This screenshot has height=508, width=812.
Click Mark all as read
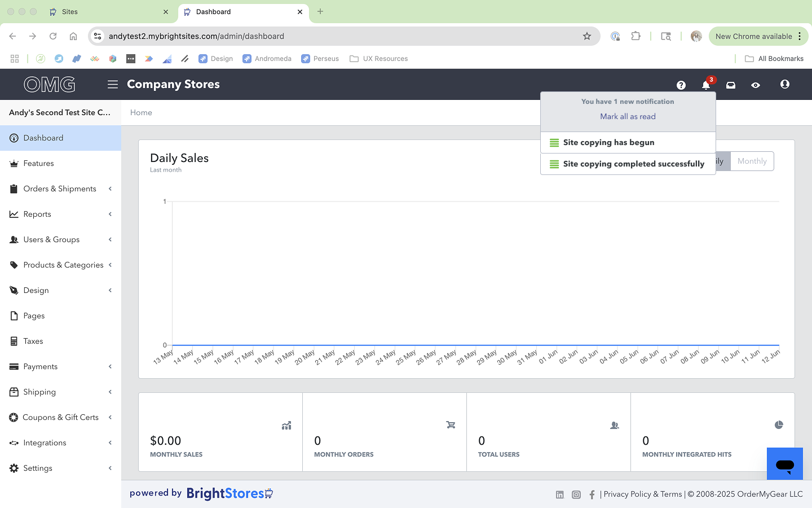[x=628, y=116]
